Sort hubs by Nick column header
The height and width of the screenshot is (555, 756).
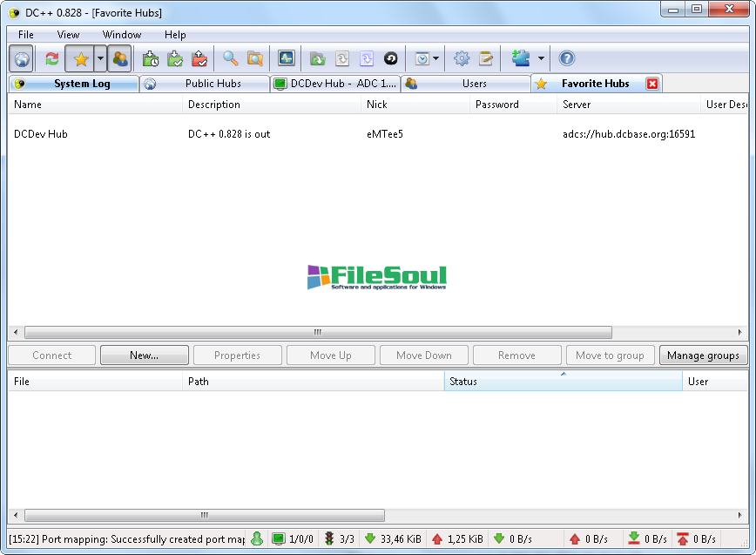[415, 105]
